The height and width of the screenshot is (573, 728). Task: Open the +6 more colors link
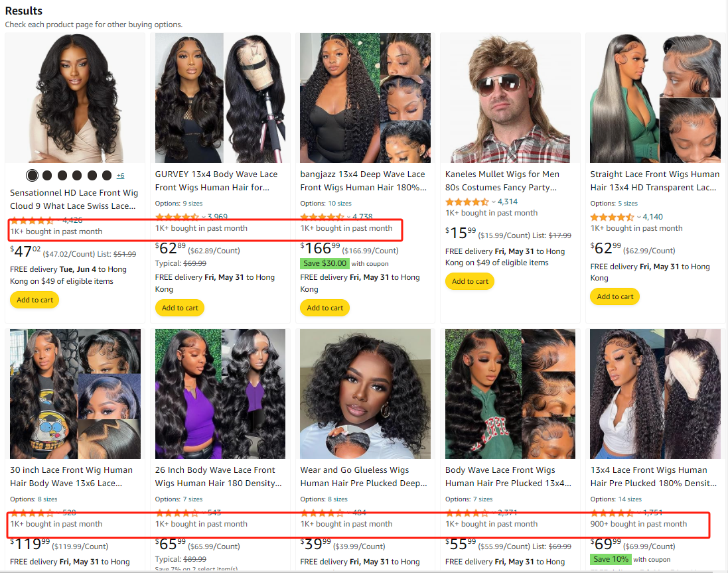click(x=121, y=176)
